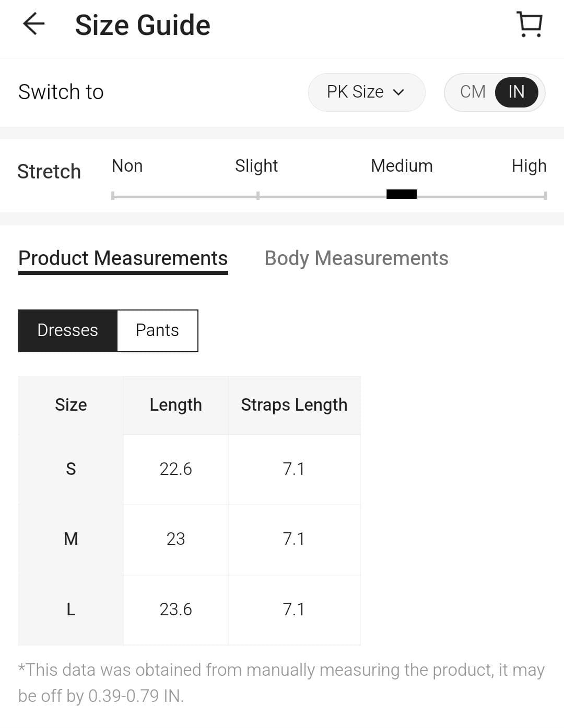Switch units to CM
Viewport: 564px width, 728px height.
pyautogui.click(x=473, y=92)
